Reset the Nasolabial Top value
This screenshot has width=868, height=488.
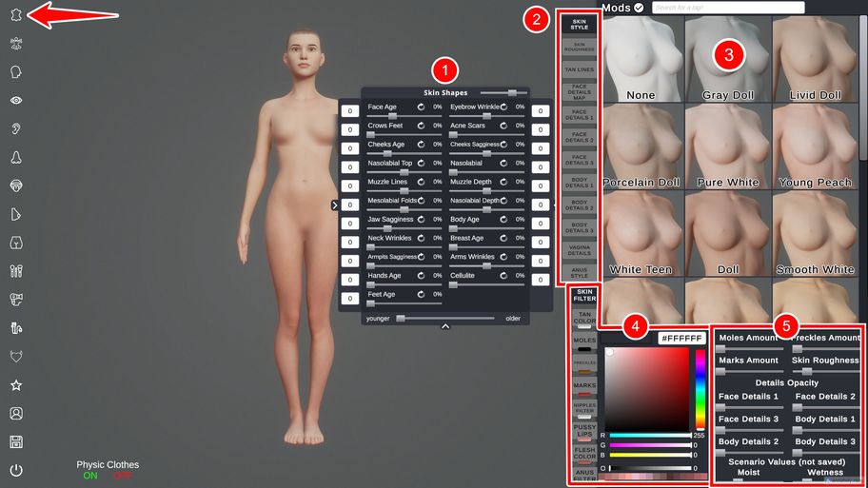(x=422, y=164)
